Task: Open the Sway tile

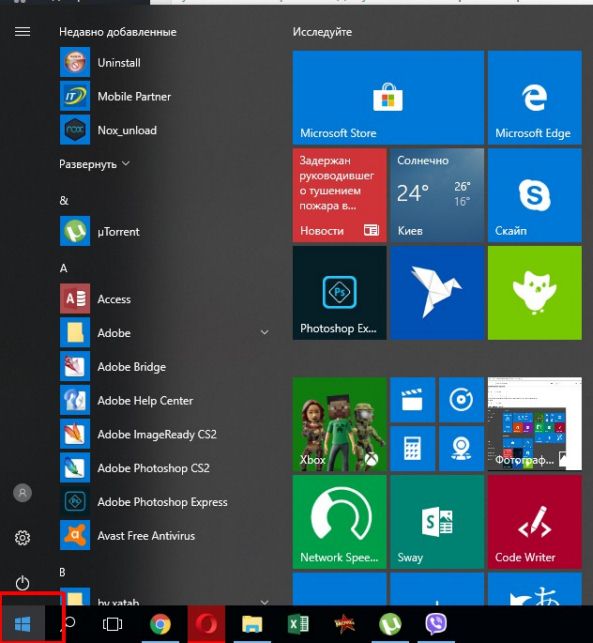Action: click(x=437, y=522)
